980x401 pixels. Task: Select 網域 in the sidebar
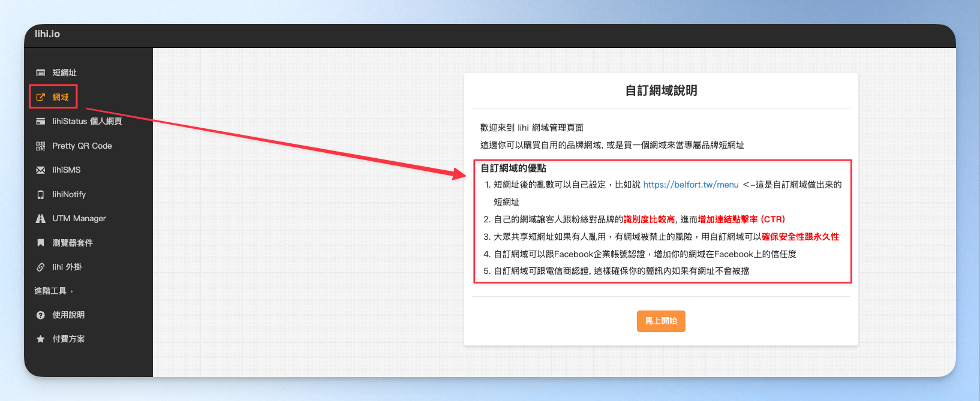61,97
